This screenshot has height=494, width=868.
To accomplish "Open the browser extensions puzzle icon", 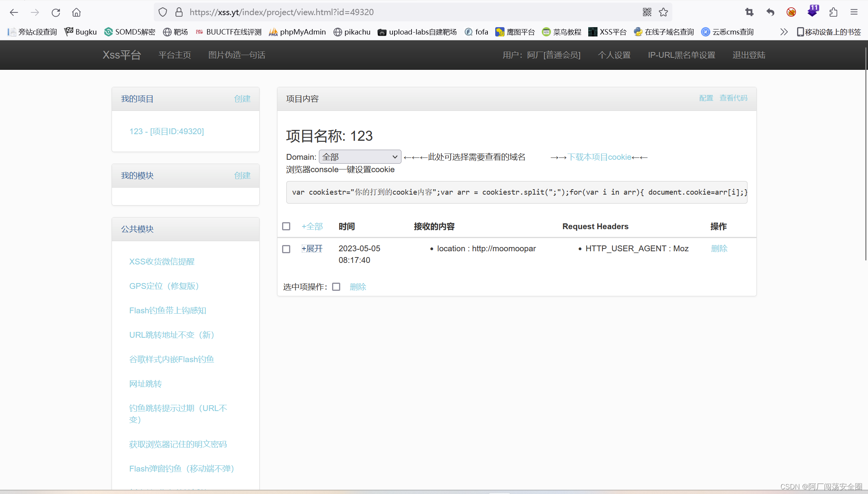I will coord(834,12).
